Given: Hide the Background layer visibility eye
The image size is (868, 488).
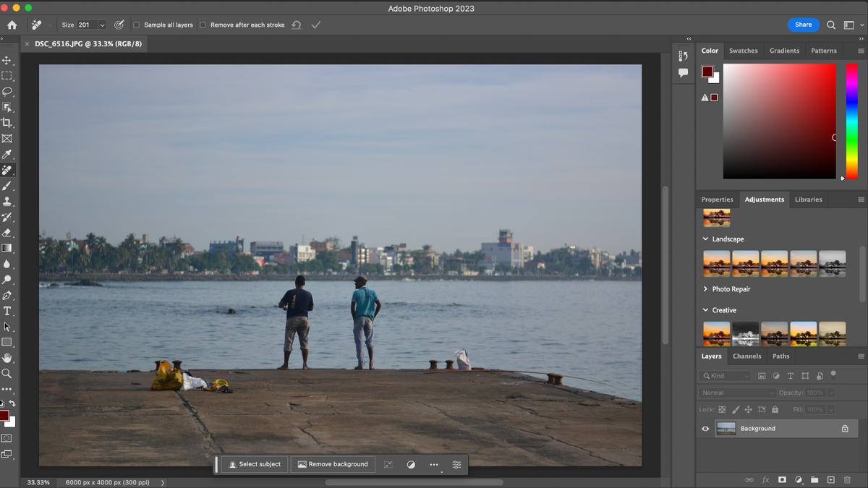Looking at the screenshot, I should pyautogui.click(x=705, y=428).
